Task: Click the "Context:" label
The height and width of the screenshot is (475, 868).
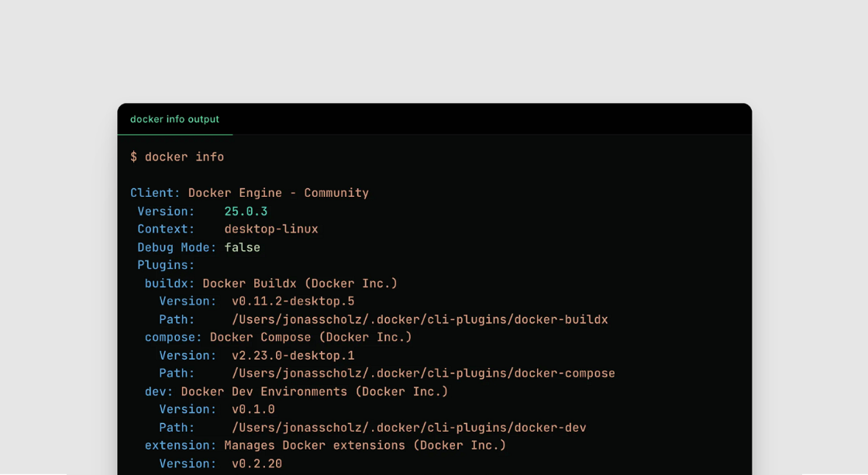Action: tap(166, 229)
